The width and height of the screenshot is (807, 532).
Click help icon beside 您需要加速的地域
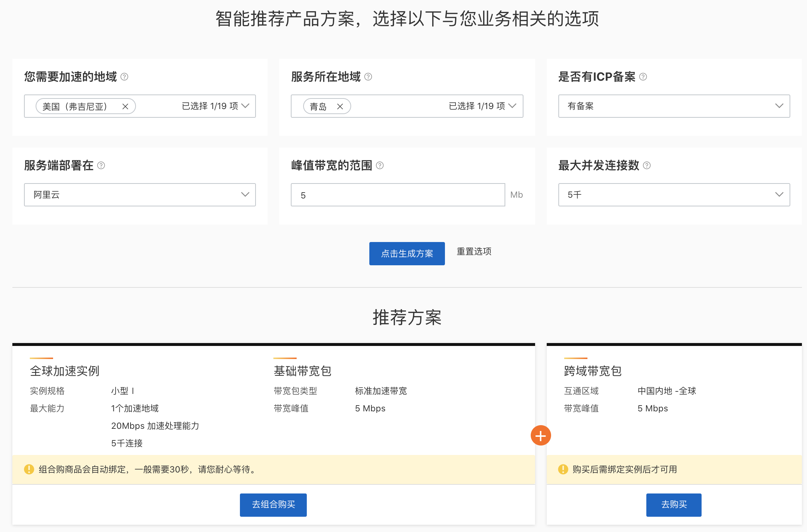pyautogui.click(x=124, y=77)
